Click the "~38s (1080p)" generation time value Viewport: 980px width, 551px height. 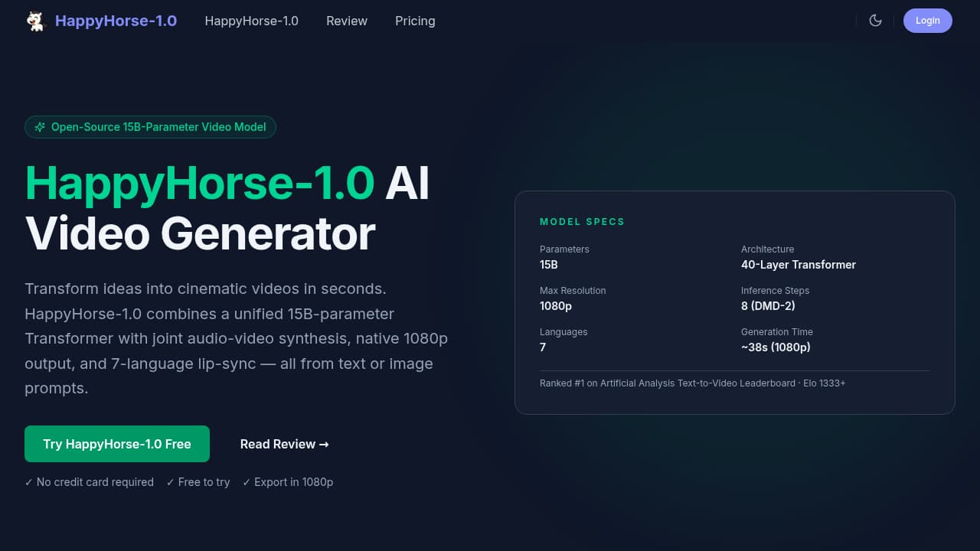tap(776, 347)
